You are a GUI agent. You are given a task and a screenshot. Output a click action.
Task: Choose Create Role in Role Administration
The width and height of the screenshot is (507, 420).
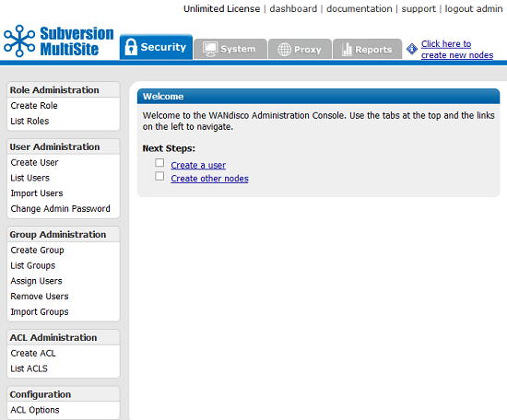(34, 106)
